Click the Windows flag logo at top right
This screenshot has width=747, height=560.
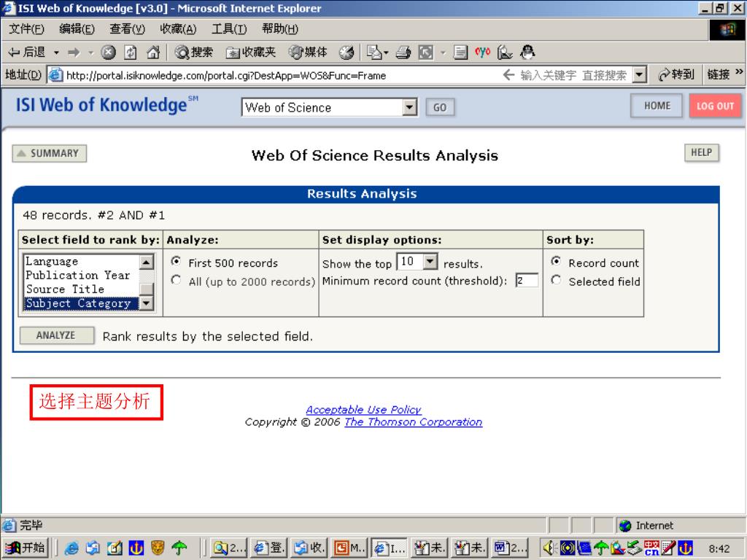727,30
